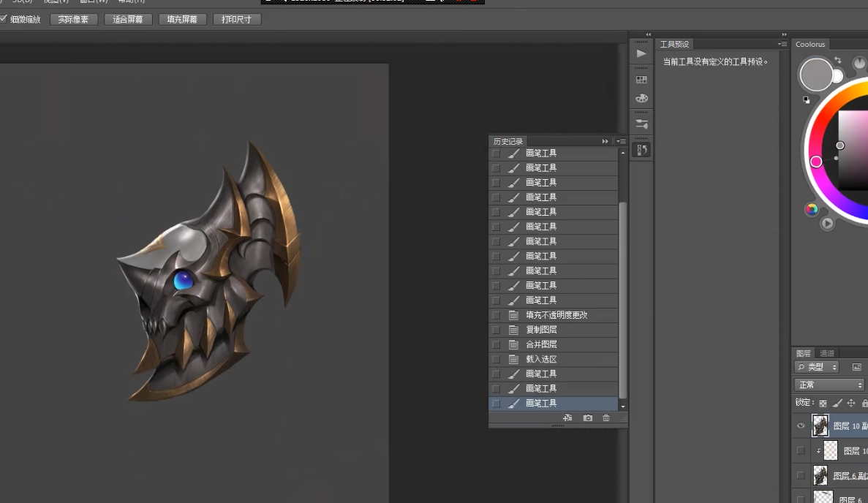
Task: Lock layer position with the move lock icon
Action: pyautogui.click(x=851, y=404)
